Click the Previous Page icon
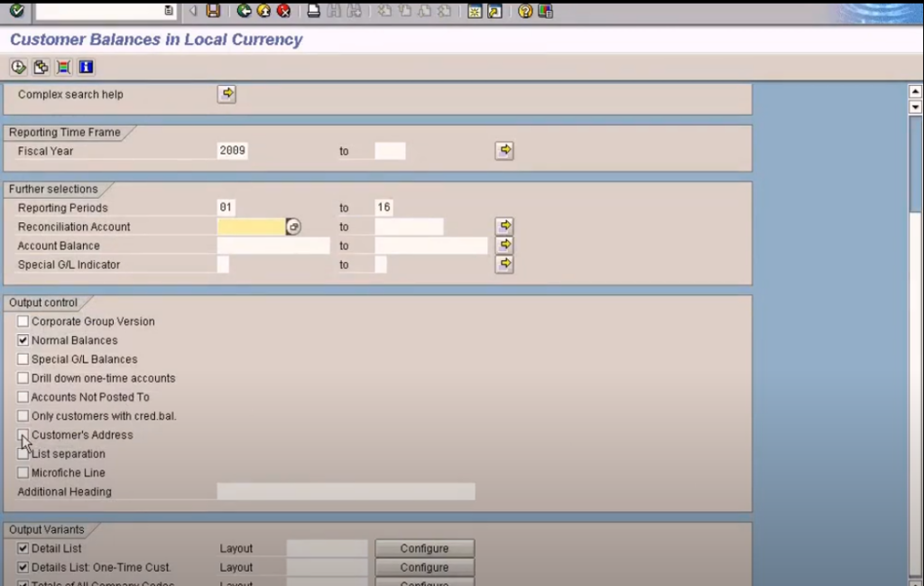The image size is (924, 586). click(x=405, y=11)
